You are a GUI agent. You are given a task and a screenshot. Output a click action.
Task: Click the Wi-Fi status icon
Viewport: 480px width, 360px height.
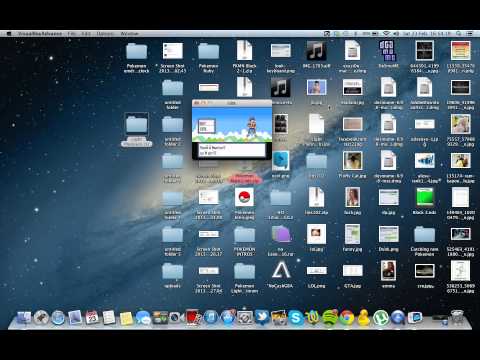click(x=386, y=34)
